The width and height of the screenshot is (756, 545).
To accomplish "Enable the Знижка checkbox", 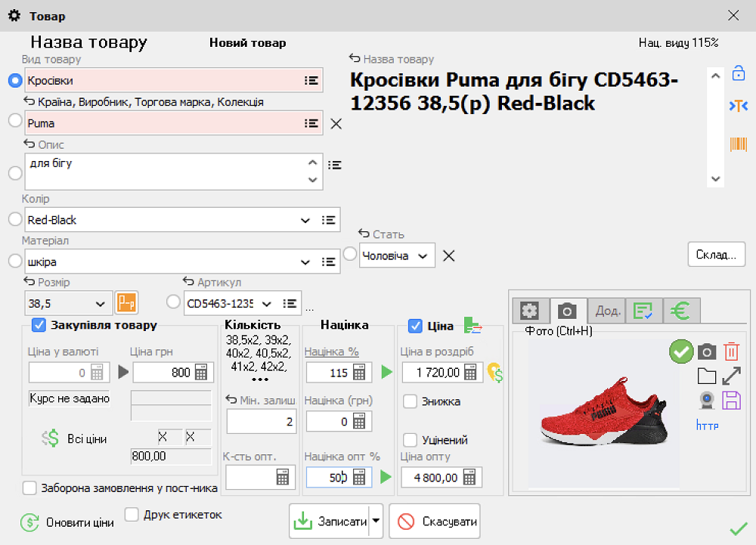I will point(410,401).
